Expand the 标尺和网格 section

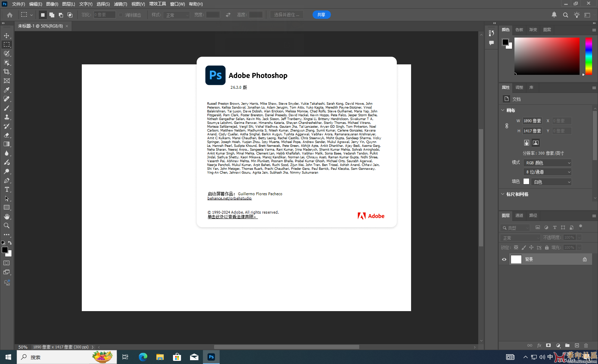(x=503, y=194)
